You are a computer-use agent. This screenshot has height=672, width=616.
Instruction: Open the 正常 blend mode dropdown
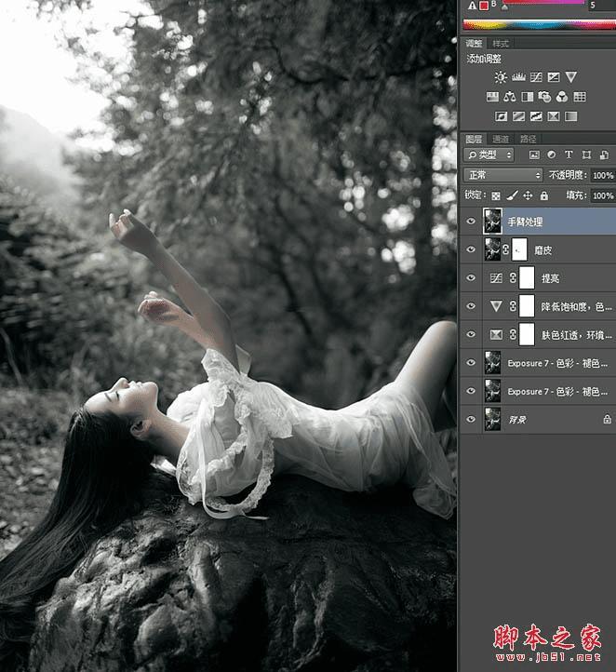pos(503,175)
